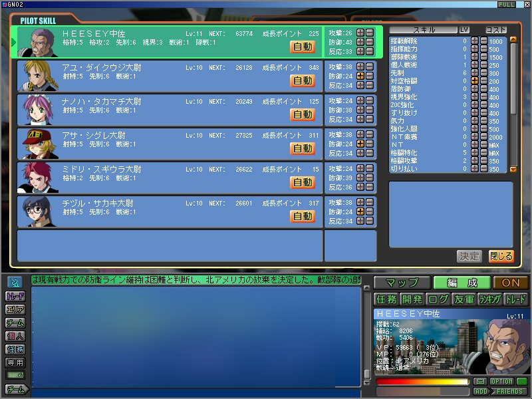Decrease HEESEY's 防御 stat with minus

pyautogui.click(x=369, y=42)
